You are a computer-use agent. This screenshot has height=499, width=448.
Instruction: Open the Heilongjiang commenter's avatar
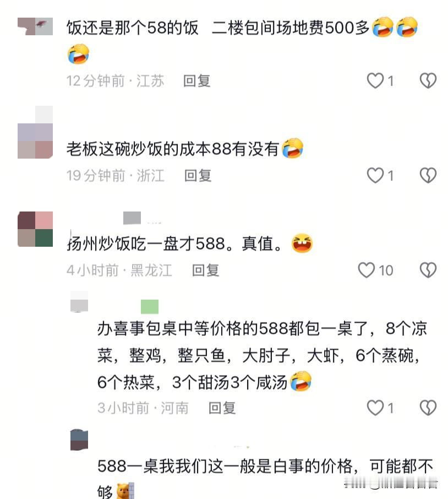coord(35,229)
